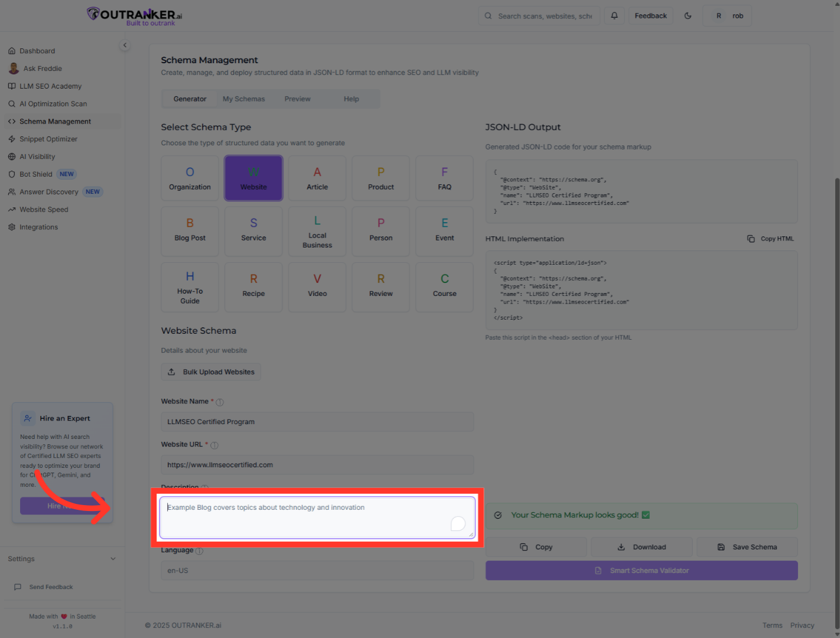Switch to the My Schemas tab
Image resolution: width=840 pixels, height=638 pixels.
[243, 99]
